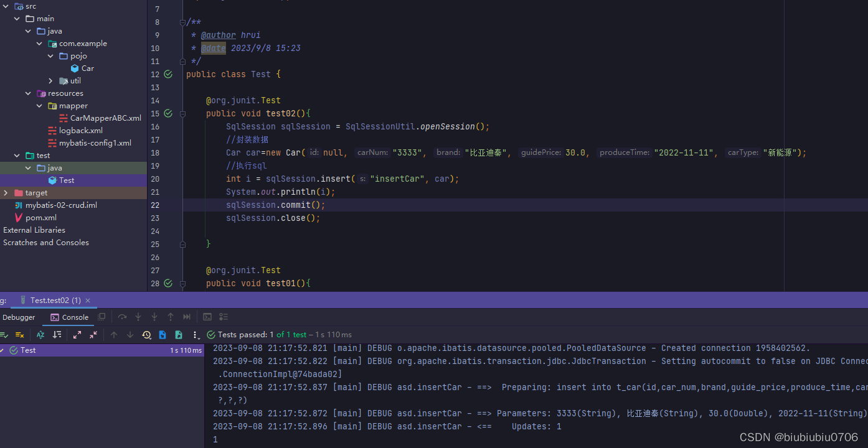868x448 pixels.
Task: Select logback.xml in project tree
Action: tap(75, 131)
